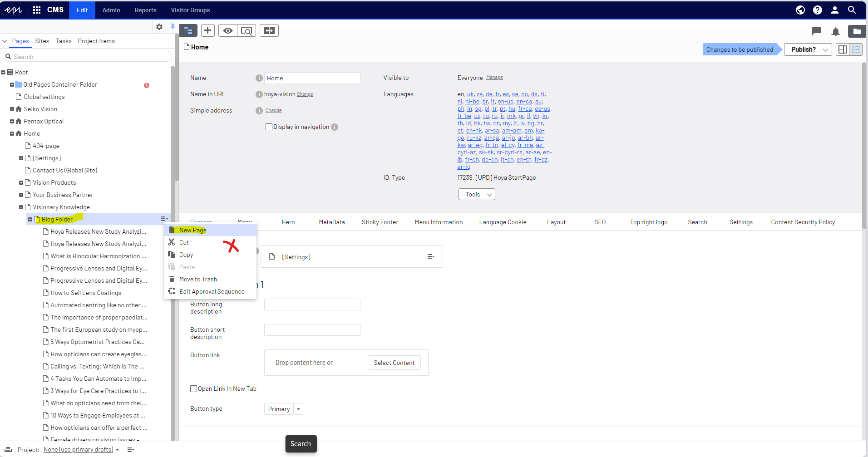The width and height of the screenshot is (868, 457).
Task: Open the help question mark icon
Action: (x=817, y=10)
